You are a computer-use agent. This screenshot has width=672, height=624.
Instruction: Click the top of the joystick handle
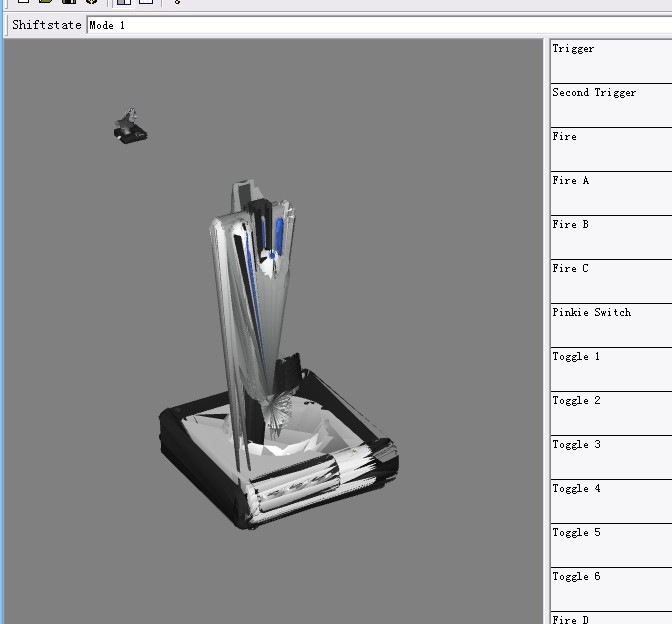click(x=244, y=195)
